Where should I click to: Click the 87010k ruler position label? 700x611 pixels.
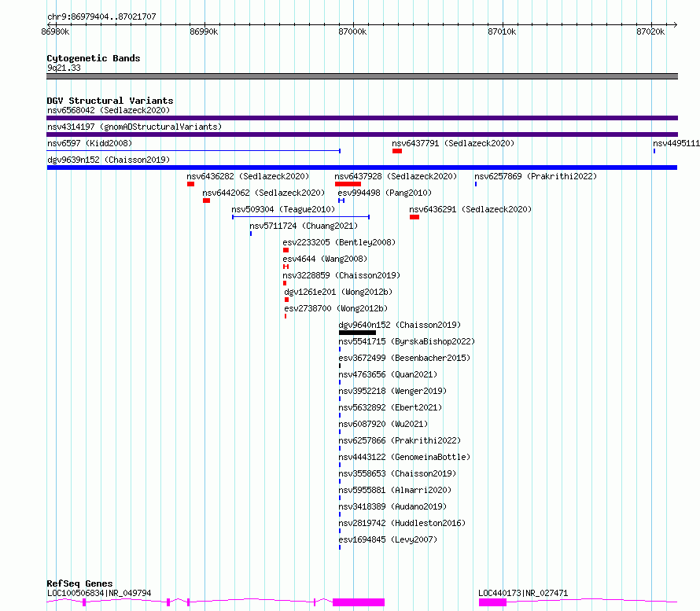(502, 31)
